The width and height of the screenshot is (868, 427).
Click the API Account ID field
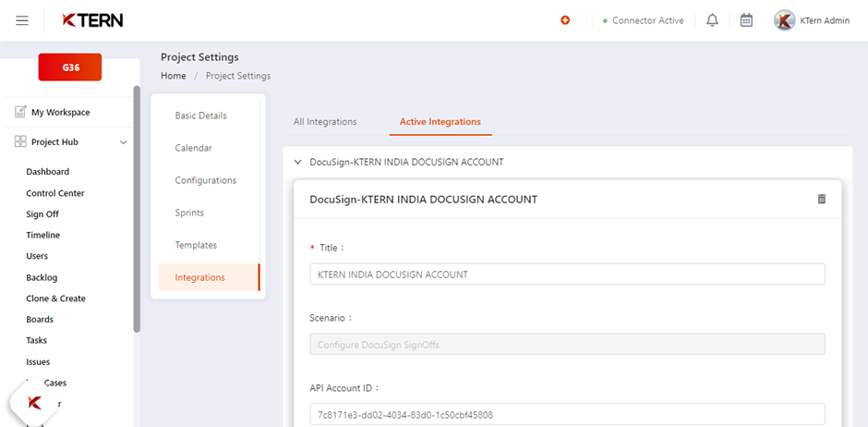[x=567, y=414]
